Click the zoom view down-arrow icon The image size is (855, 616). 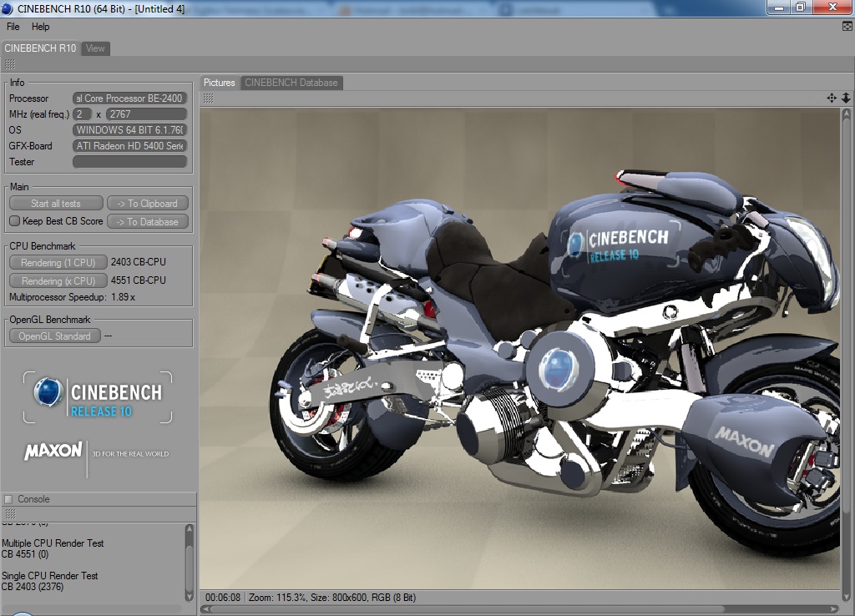coord(846,98)
